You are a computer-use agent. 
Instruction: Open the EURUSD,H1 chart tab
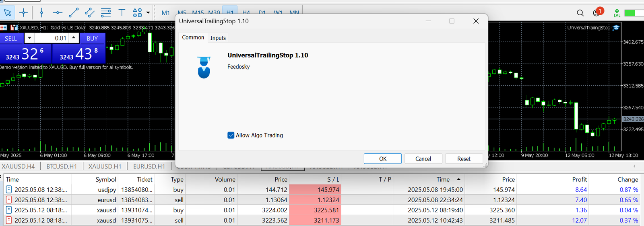[x=149, y=166]
